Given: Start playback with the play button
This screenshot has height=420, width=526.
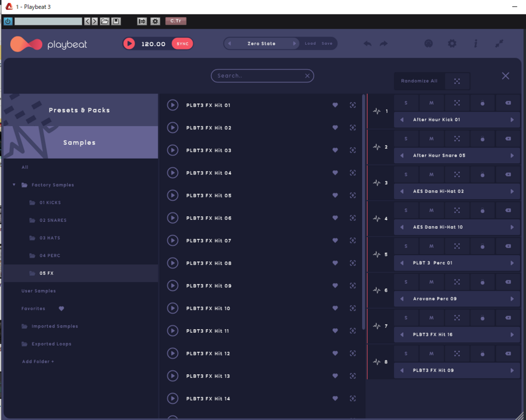Looking at the screenshot, I should (x=129, y=44).
